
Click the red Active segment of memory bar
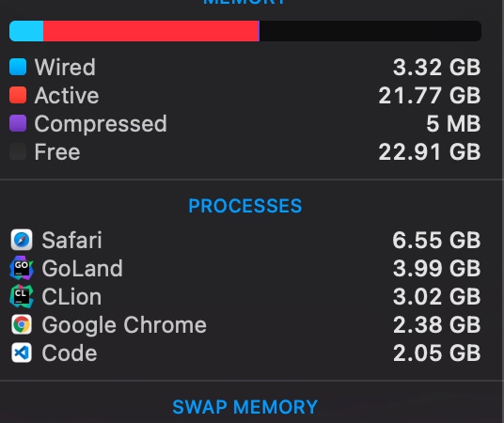pos(150,31)
